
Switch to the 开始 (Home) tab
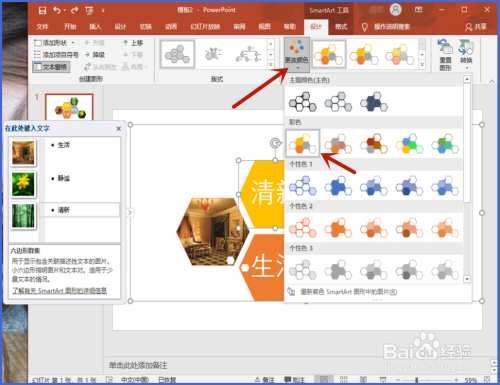pos(70,27)
